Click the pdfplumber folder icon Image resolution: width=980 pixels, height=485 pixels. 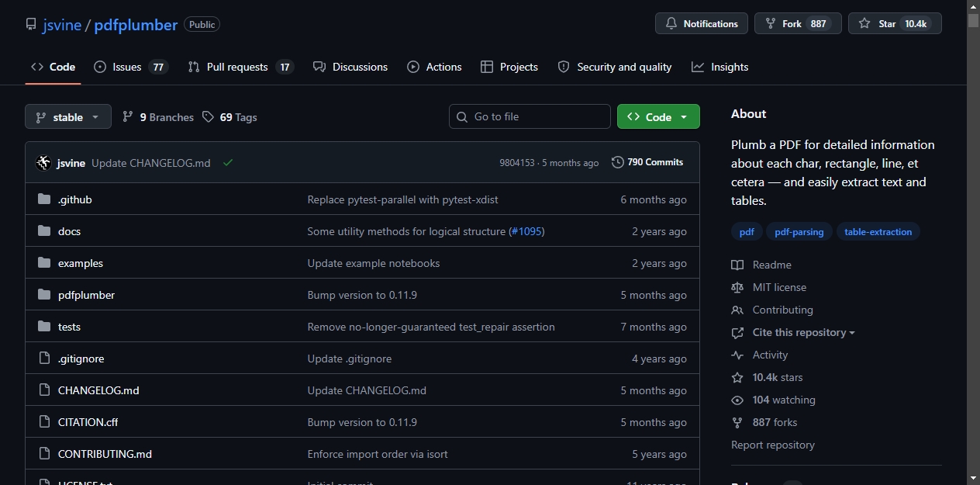[x=44, y=295]
